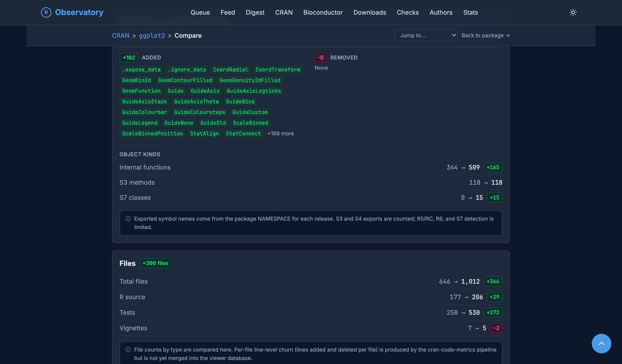Click the GuideColourbar symbol tag
Image resolution: width=622 pixels, height=364 pixels.
tap(144, 112)
